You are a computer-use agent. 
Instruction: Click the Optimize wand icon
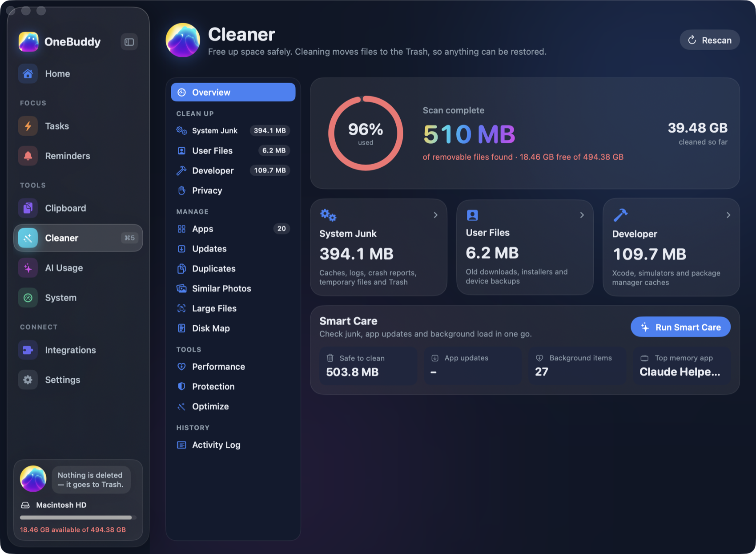click(x=181, y=406)
